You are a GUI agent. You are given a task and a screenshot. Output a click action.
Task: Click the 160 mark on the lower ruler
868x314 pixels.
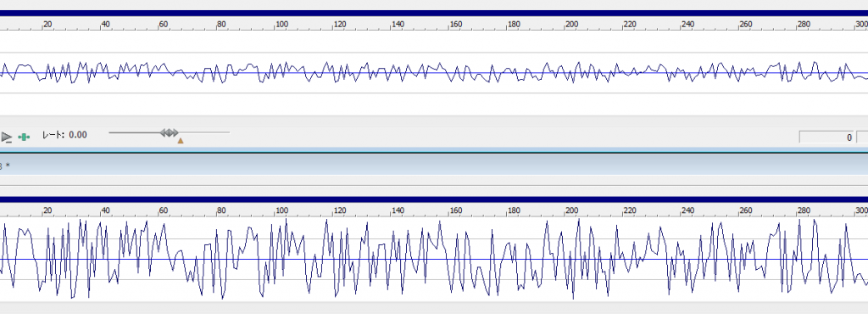[x=456, y=210]
